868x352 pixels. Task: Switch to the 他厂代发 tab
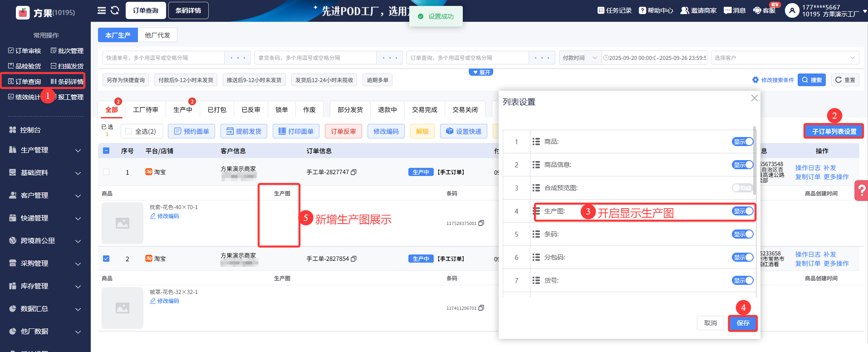[157, 35]
